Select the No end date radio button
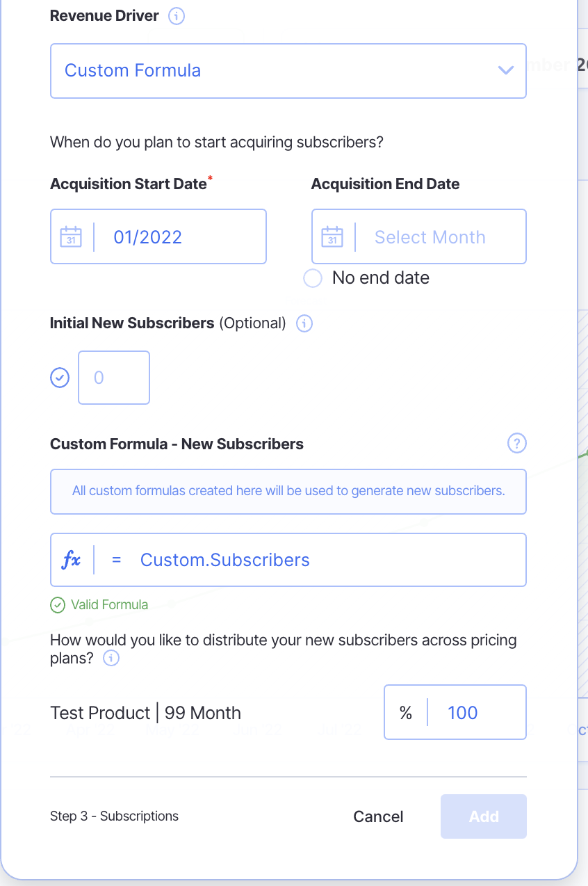The width and height of the screenshot is (588, 886). tap(313, 278)
